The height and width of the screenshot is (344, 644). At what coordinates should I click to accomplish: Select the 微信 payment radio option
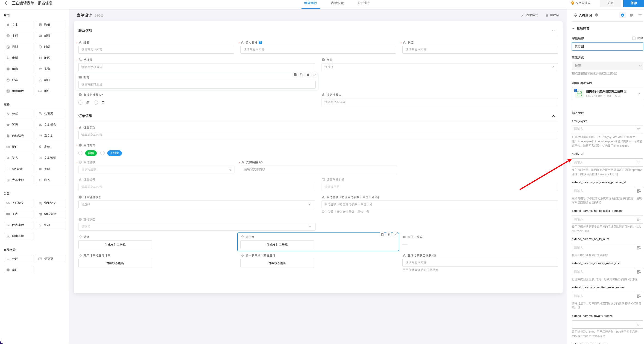coord(81,153)
